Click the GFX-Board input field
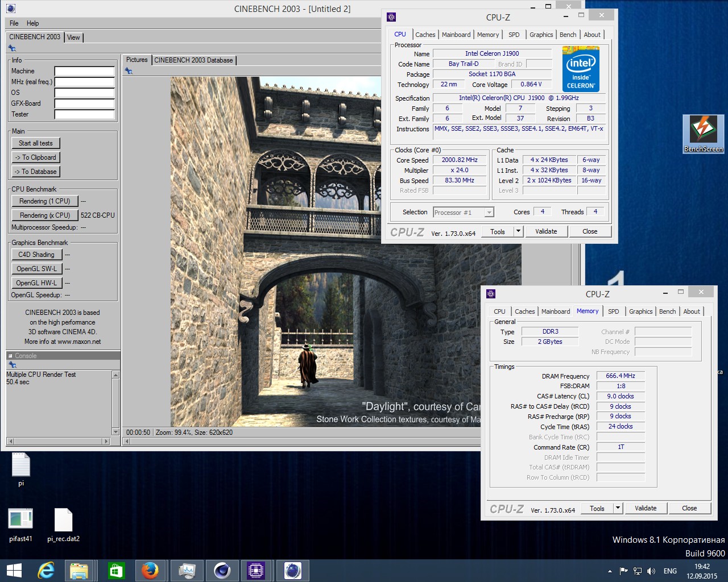Viewport: 728px width, 582px height. coord(85,103)
